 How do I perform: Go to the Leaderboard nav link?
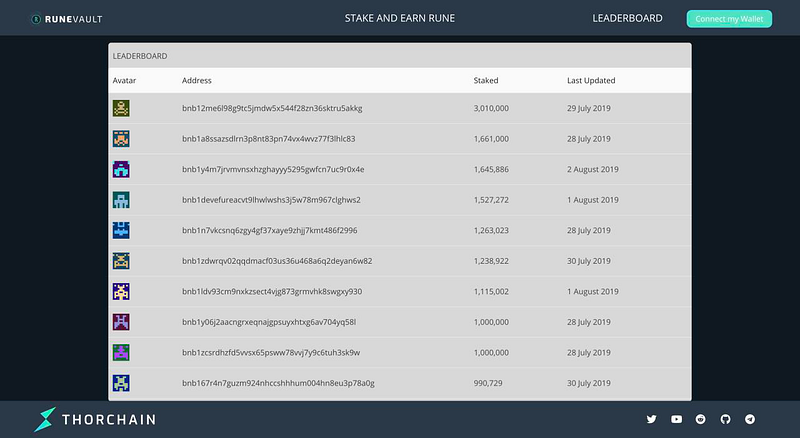(627, 18)
